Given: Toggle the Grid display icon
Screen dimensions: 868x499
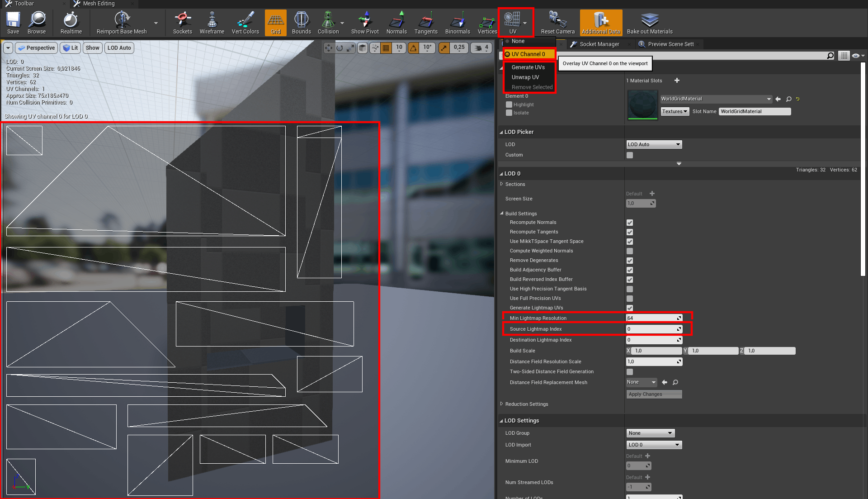Looking at the screenshot, I should pyautogui.click(x=275, y=23).
